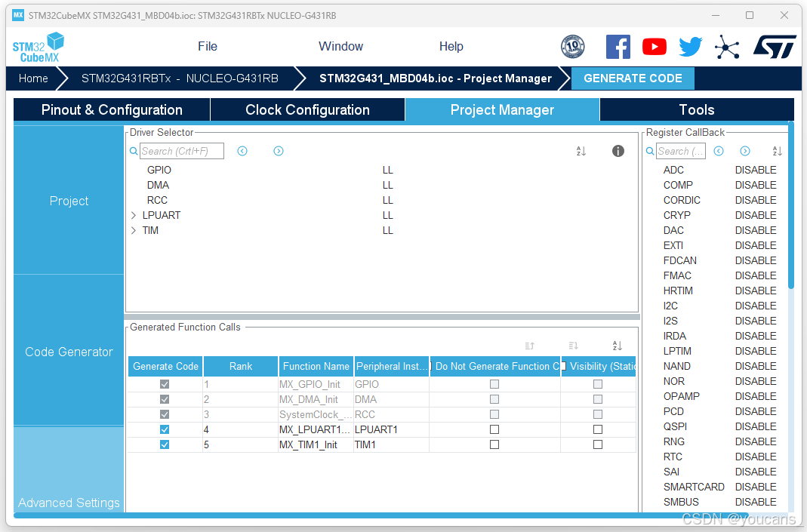Viewport: 807px width, 532px height.
Task: Click the Driver Selector search magnifier icon
Action: [134, 151]
